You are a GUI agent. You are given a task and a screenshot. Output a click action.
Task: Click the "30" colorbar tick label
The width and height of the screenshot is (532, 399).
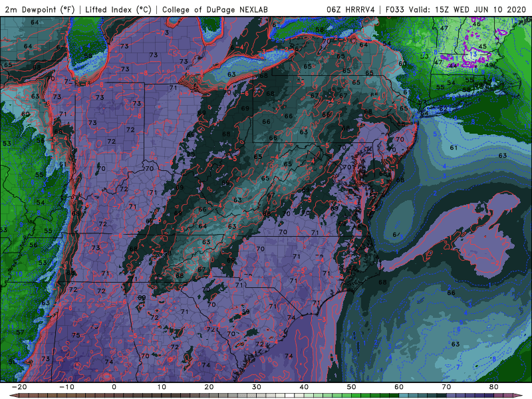click(x=257, y=387)
